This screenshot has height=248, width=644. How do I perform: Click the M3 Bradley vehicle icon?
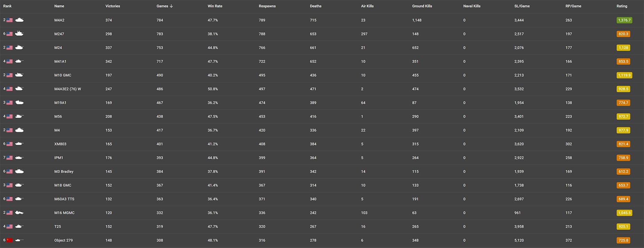click(x=19, y=171)
